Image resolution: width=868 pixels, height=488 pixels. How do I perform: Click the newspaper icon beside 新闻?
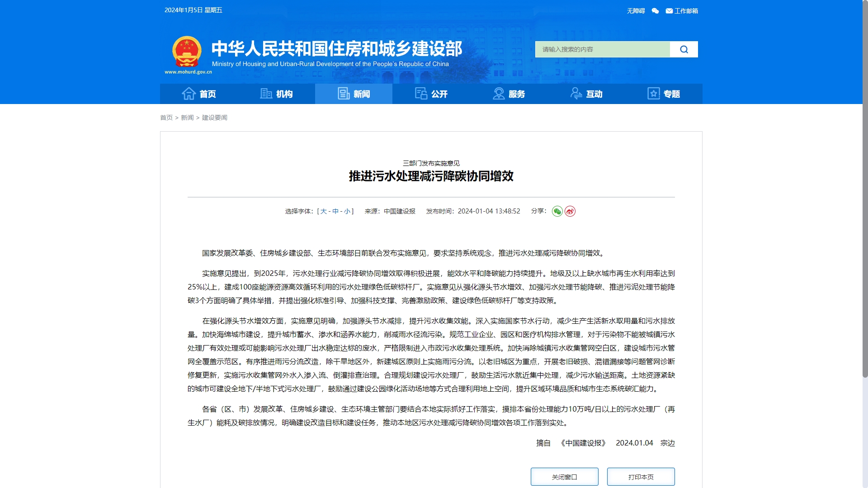pyautogui.click(x=344, y=94)
